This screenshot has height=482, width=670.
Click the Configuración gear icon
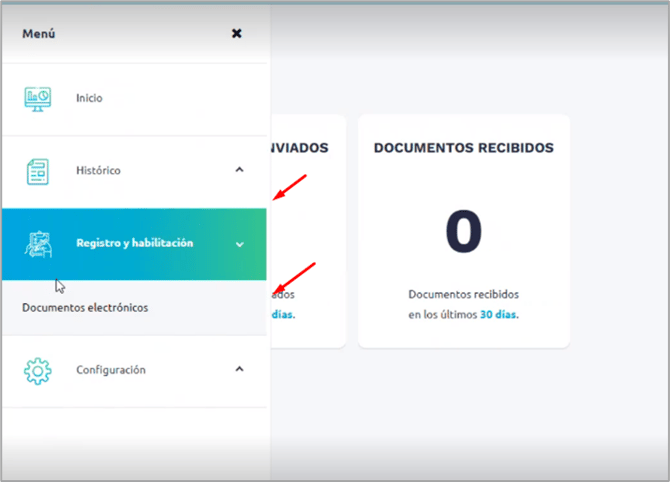point(37,370)
